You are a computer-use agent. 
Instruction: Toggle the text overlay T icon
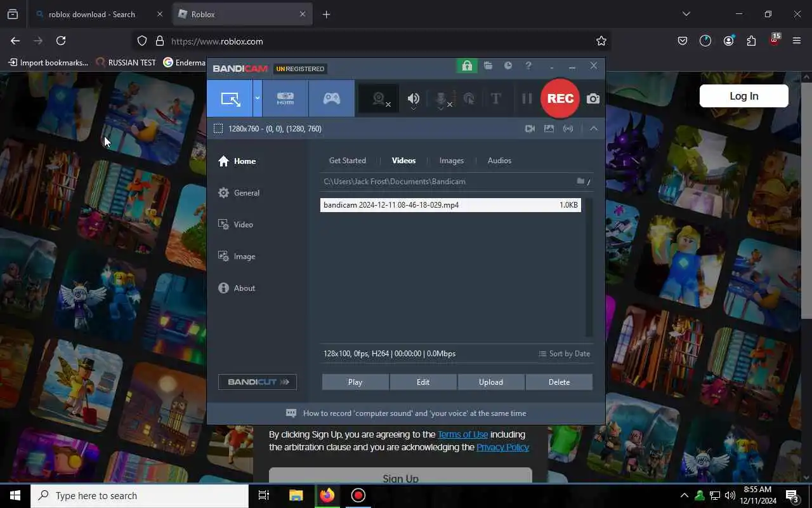tap(496, 98)
